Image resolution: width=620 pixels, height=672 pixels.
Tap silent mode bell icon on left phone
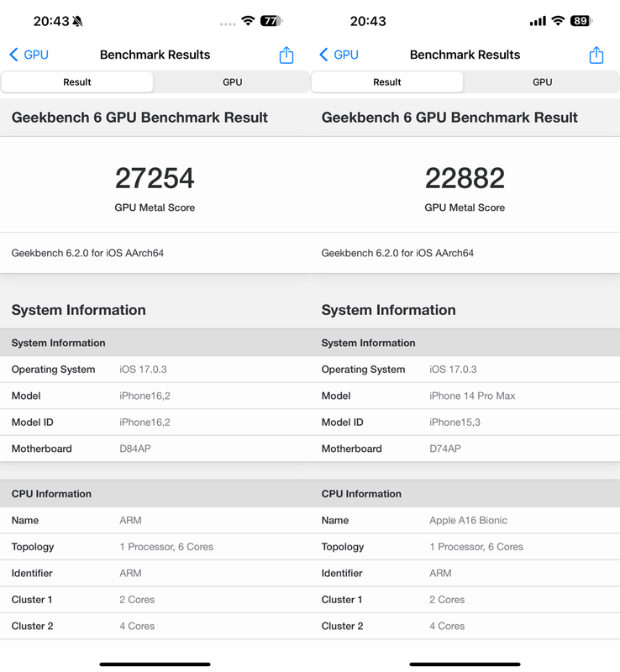[x=77, y=21]
